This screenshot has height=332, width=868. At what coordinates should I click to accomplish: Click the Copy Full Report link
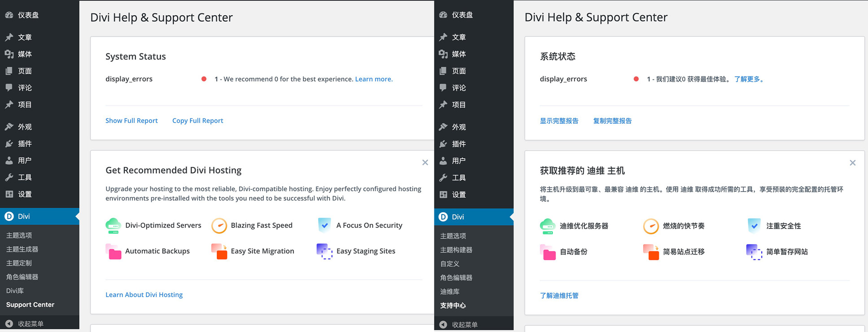197,121
